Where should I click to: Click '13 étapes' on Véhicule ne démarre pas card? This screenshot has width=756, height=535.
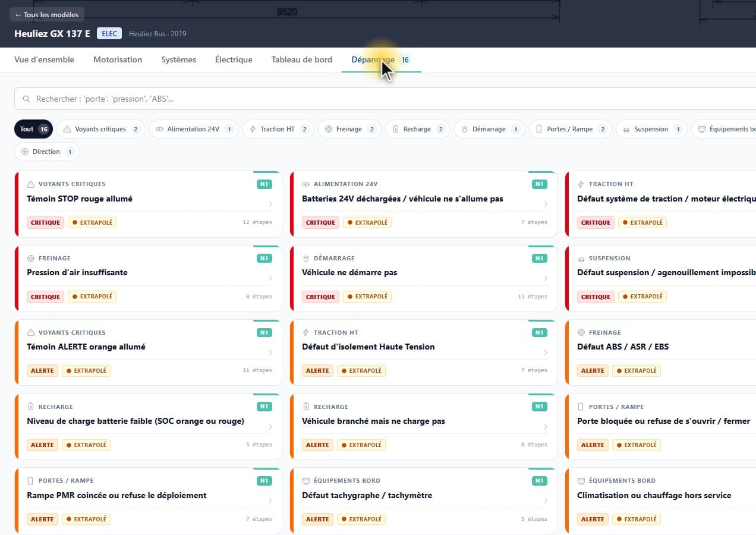coord(533,297)
